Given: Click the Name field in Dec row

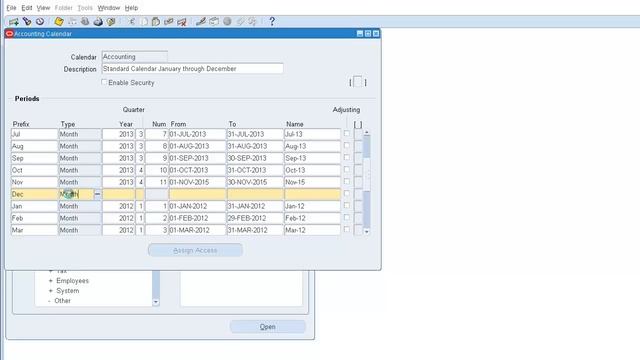Looking at the screenshot, I should pyautogui.click(x=312, y=194).
